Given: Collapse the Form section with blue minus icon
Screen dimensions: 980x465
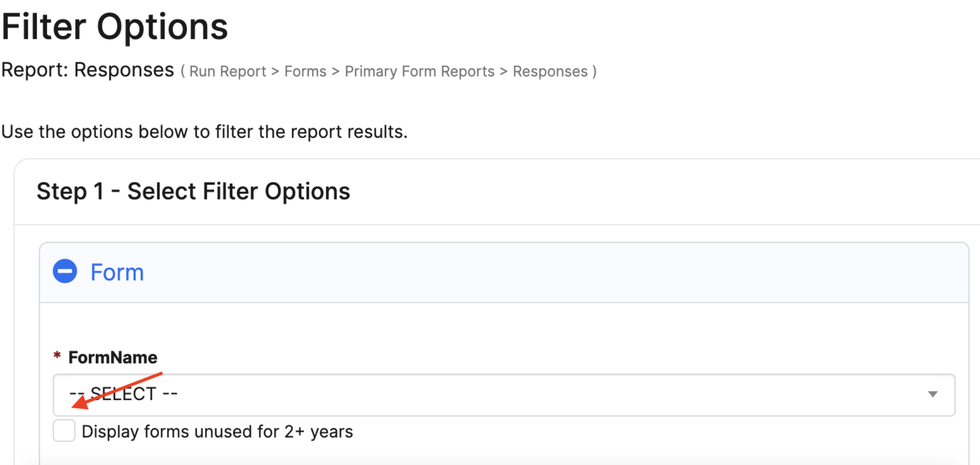Looking at the screenshot, I should [65, 271].
